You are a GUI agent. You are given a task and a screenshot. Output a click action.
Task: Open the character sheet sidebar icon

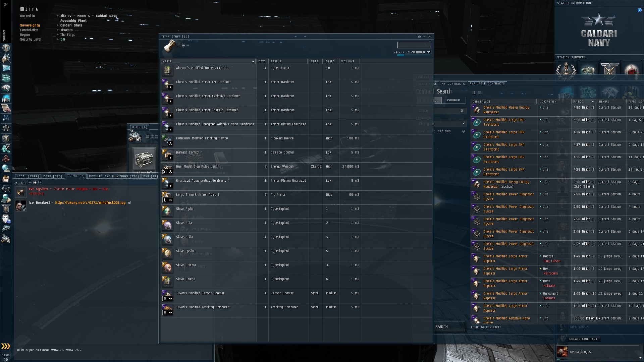tap(6, 48)
